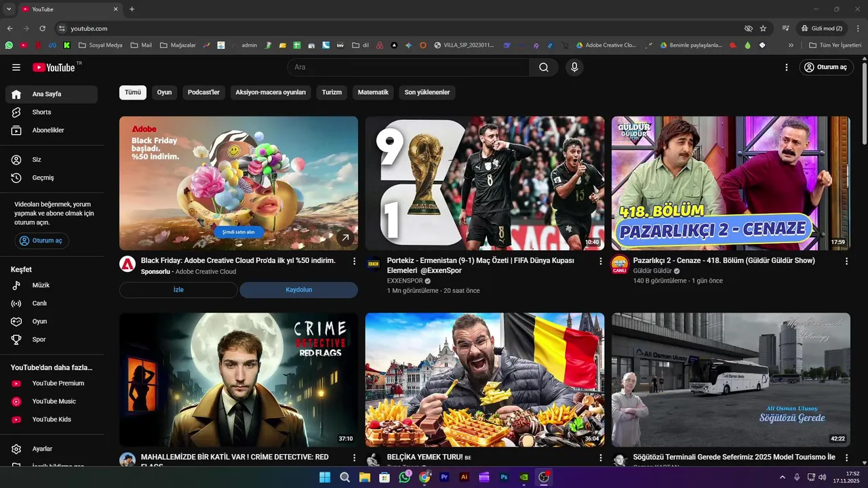This screenshot has height=488, width=868.
Task: Click Kaydolun button under Adobe ad
Action: click(299, 290)
